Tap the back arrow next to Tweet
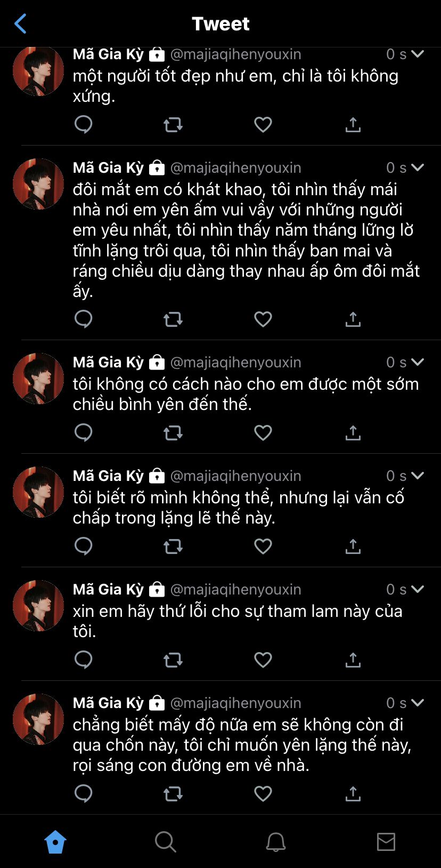441x868 pixels. tap(20, 23)
